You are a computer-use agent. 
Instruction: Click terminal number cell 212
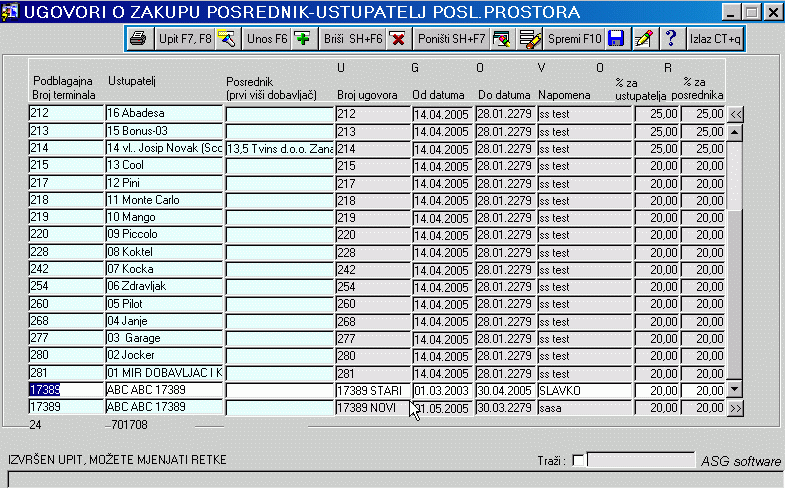(x=66, y=113)
